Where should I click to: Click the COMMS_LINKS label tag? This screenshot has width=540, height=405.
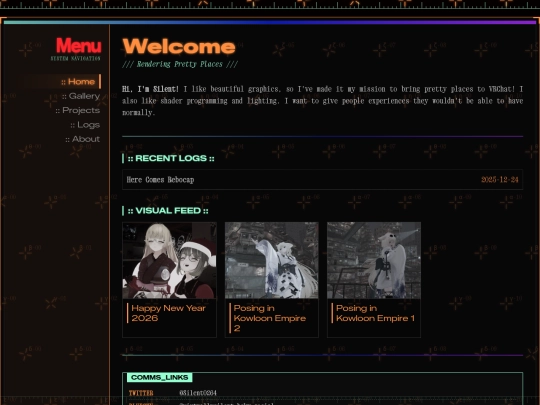pyautogui.click(x=160, y=377)
